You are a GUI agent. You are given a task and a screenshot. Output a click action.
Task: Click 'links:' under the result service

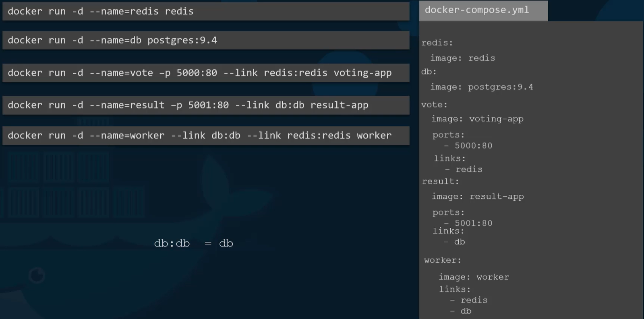tap(449, 231)
